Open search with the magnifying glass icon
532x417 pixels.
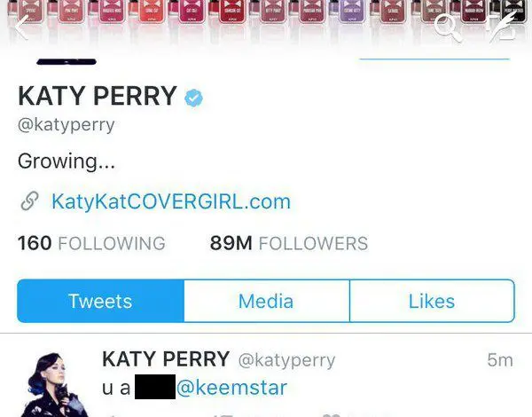pyautogui.click(x=448, y=29)
